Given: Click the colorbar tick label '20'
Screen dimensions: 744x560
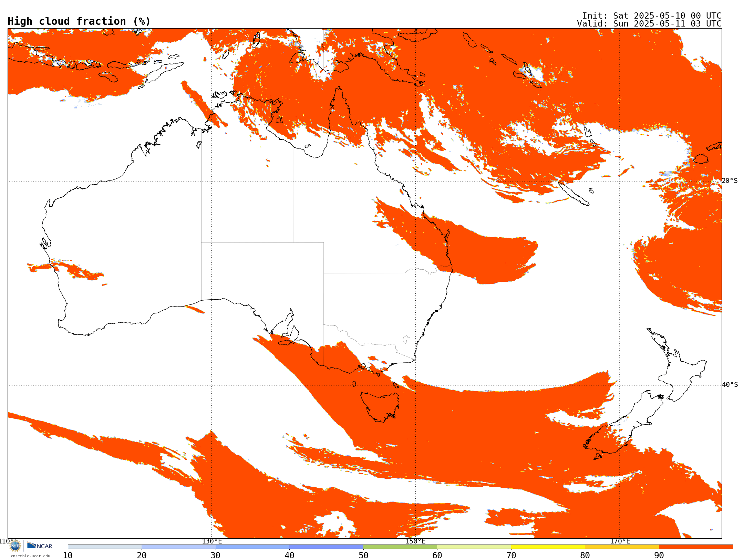Looking at the screenshot, I should click(142, 556).
